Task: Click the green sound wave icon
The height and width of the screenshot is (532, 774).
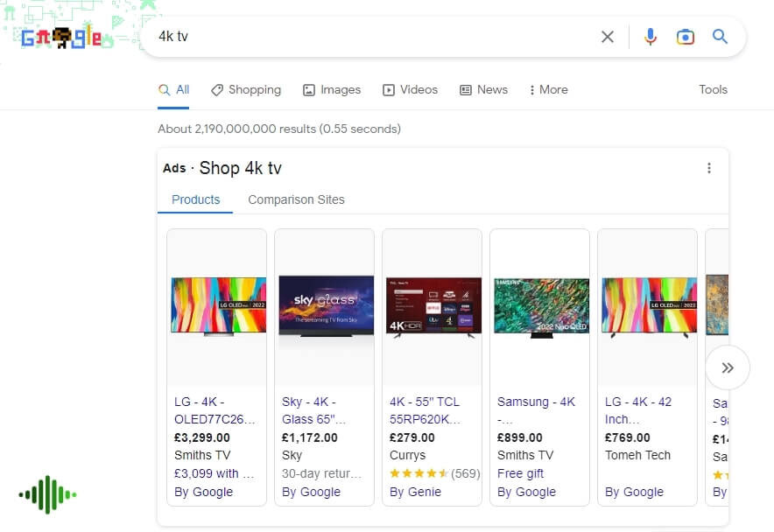Action: 47,494
